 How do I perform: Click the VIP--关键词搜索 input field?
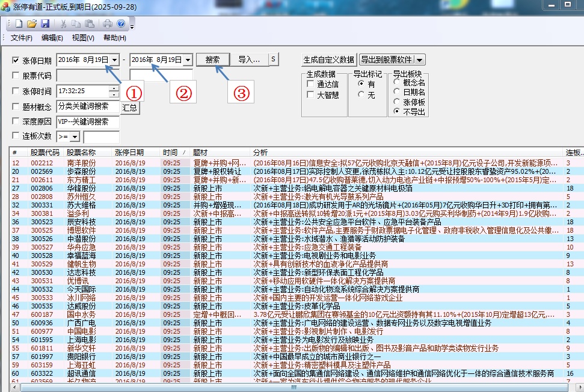[x=88, y=121]
